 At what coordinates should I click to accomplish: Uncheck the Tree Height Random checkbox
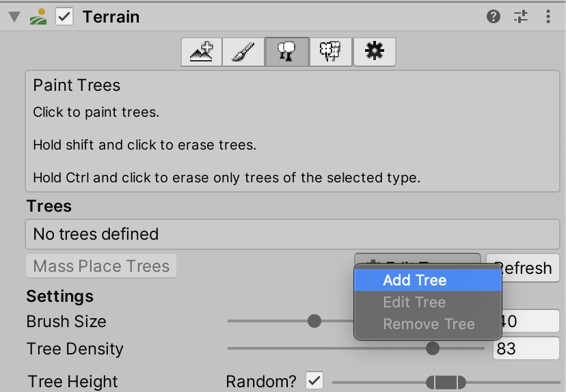(x=314, y=380)
